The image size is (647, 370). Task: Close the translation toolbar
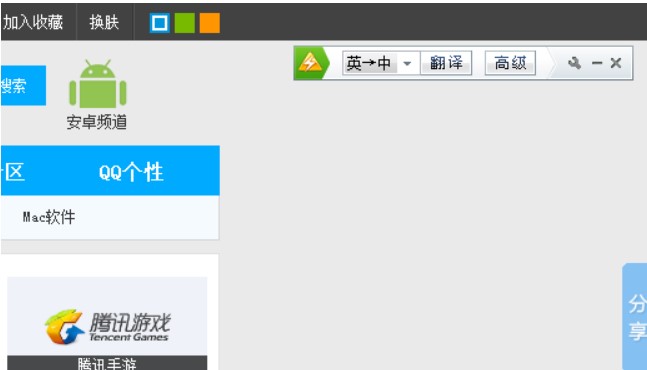pyautogui.click(x=616, y=63)
